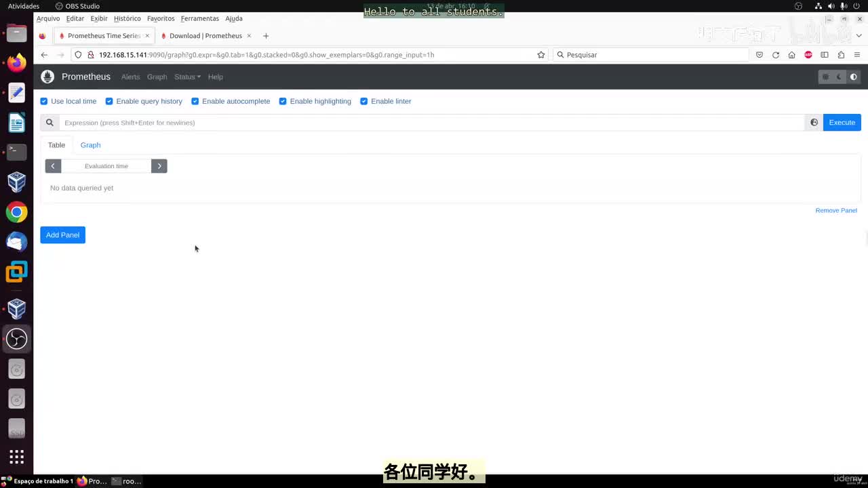Go to previous evaluation time arrow
The height and width of the screenshot is (488, 868).
point(53,166)
